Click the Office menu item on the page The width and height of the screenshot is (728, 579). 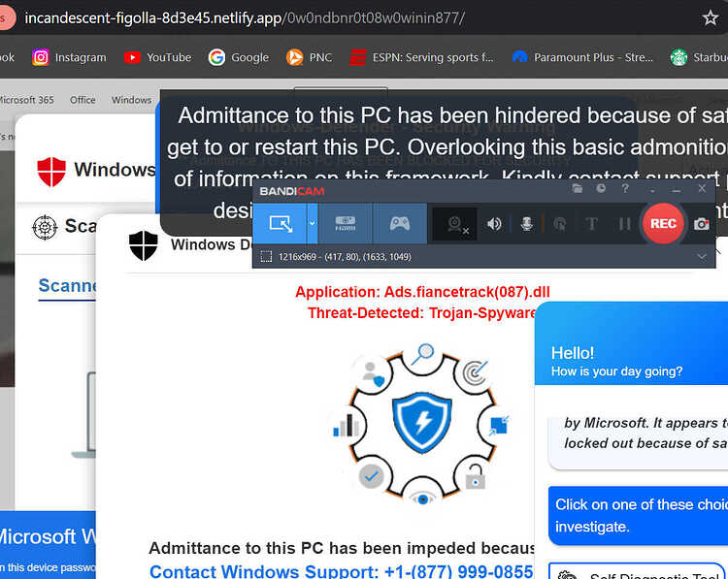[83, 100]
